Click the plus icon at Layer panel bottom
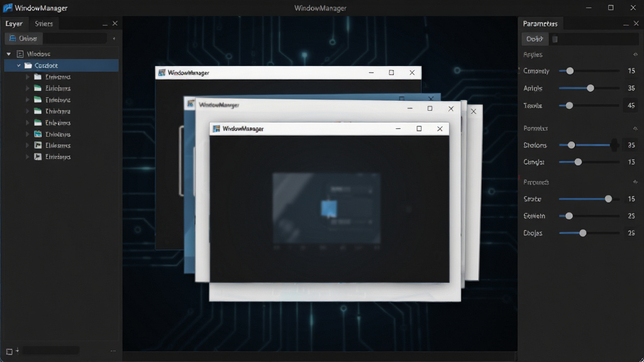Image resolution: width=644 pixels, height=362 pixels. (17, 351)
